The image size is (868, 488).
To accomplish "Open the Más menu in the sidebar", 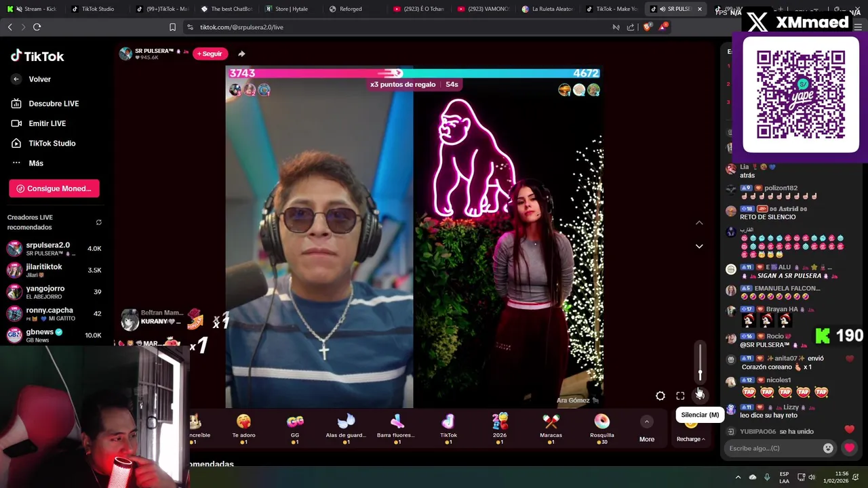I will click(27, 163).
